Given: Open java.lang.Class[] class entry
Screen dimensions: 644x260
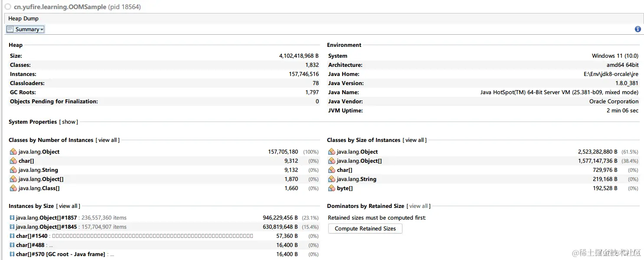Looking at the screenshot, I should point(39,188).
